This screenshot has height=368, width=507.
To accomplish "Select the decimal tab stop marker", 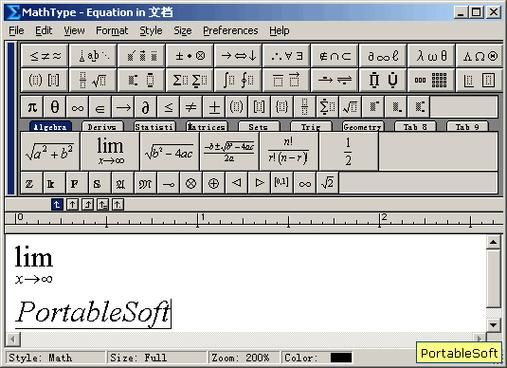I will [x=118, y=204].
